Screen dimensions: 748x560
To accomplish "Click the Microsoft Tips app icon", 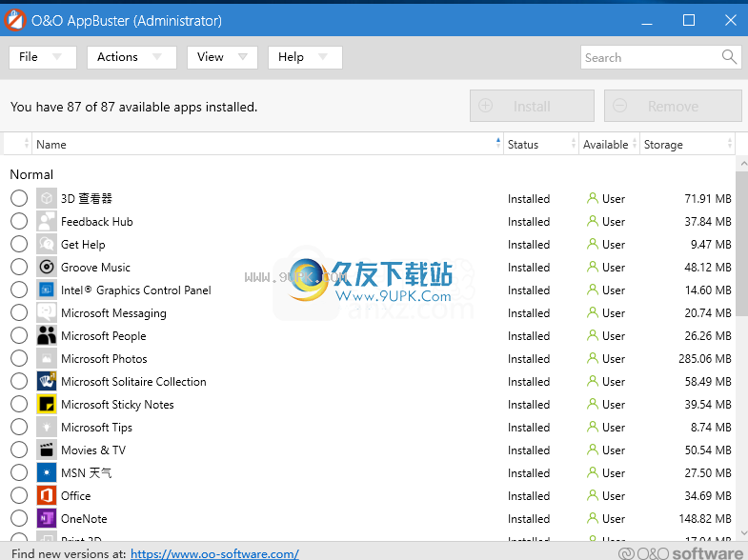I will 47,427.
